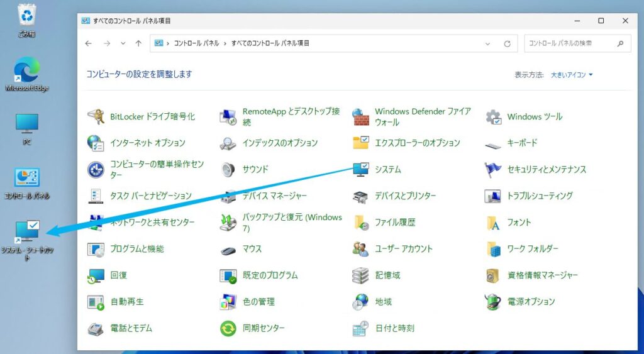Click the コントロール パネルの検索 search field
The image size is (644, 354).
point(569,43)
